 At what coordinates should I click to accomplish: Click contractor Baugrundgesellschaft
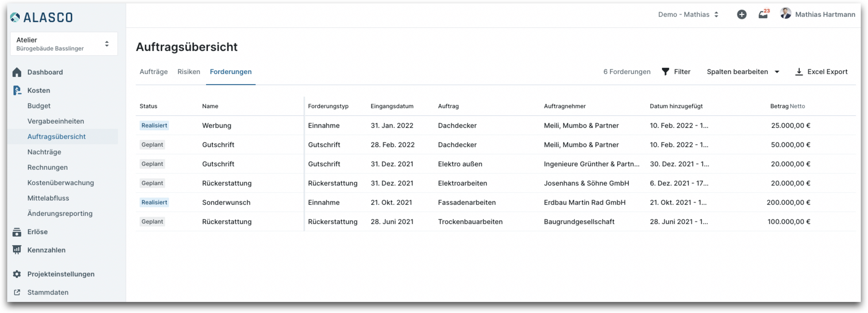pos(579,222)
